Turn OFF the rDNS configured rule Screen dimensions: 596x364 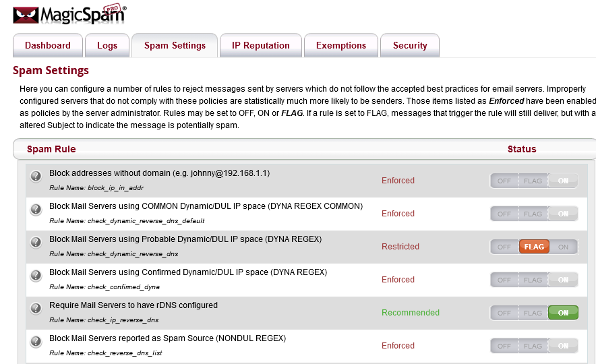504,313
